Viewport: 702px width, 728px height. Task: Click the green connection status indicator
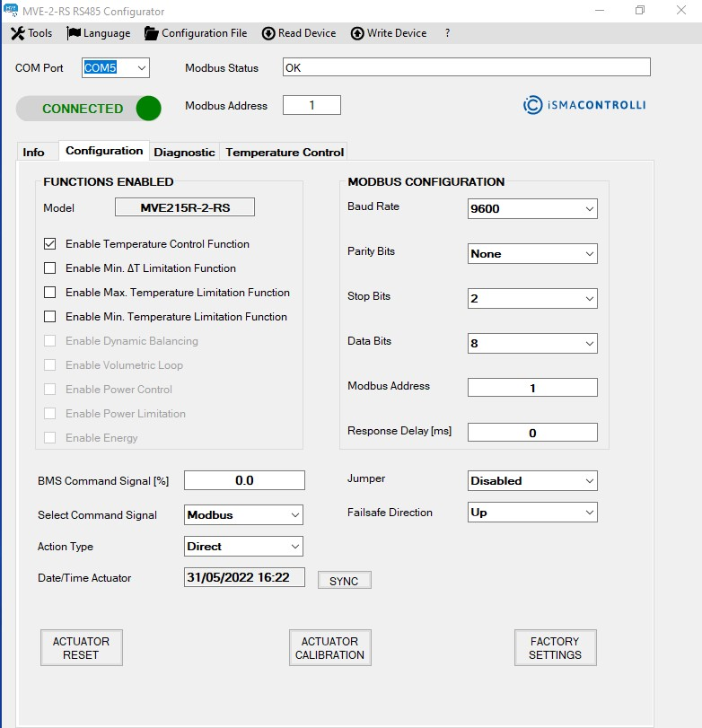(148, 109)
